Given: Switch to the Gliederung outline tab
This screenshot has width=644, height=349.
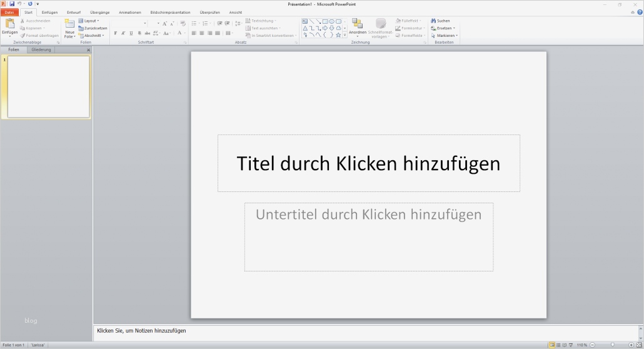Looking at the screenshot, I should (x=41, y=49).
